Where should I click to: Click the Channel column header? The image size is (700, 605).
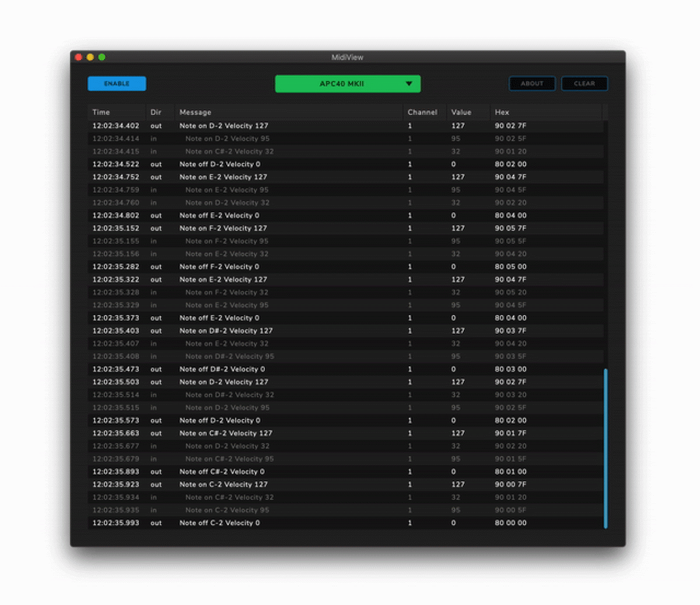click(x=422, y=112)
